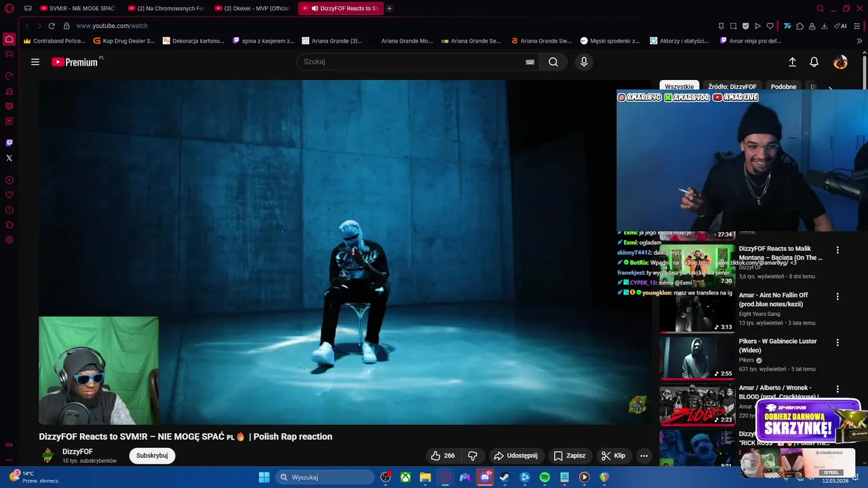Screen dimensions: 868x488
Task: Play Pikers W Gabinecie Luster thumbnail
Action: [697, 357]
